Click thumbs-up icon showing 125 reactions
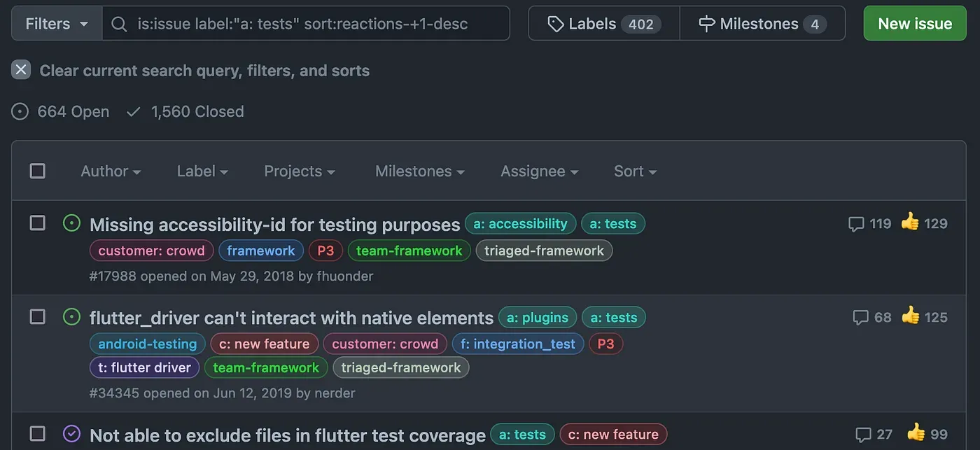 click(x=910, y=316)
